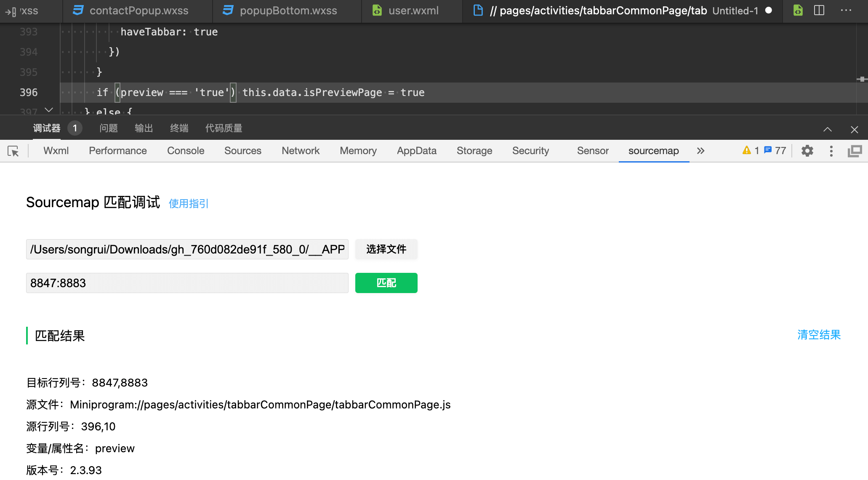The image size is (868, 480).
Task: Click the 目标行列号 8847,8883 result
Action: click(x=87, y=383)
